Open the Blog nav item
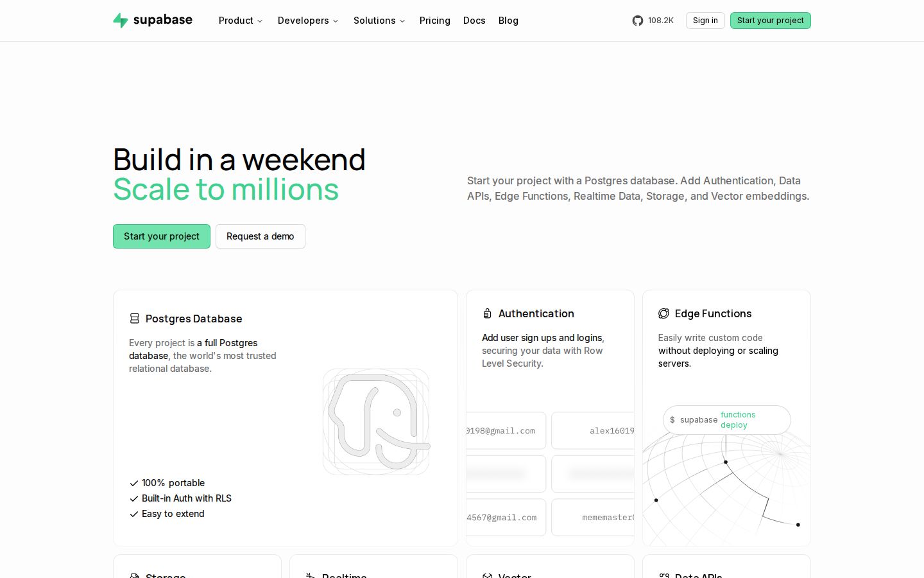Image resolution: width=924 pixels, height=578 pixels. [508, 21]
